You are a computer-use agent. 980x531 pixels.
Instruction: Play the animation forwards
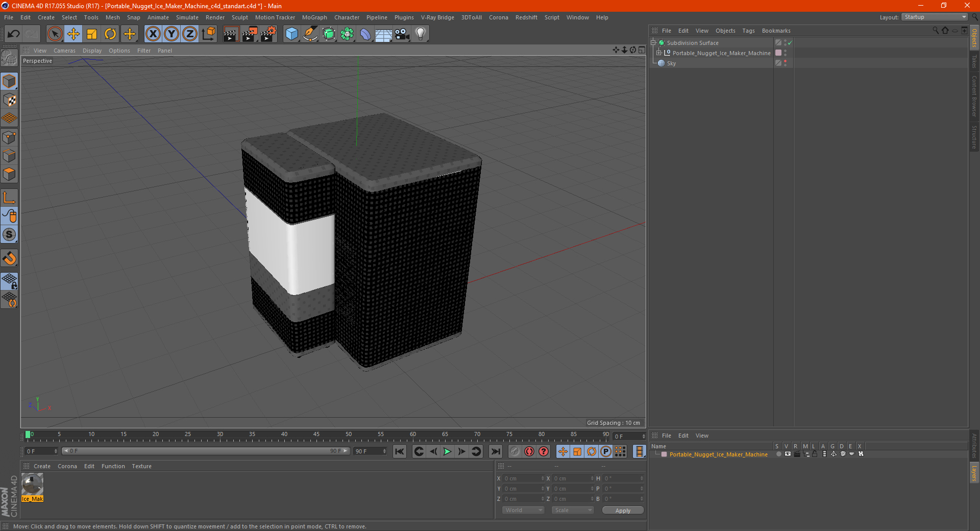tap(447, 451)
